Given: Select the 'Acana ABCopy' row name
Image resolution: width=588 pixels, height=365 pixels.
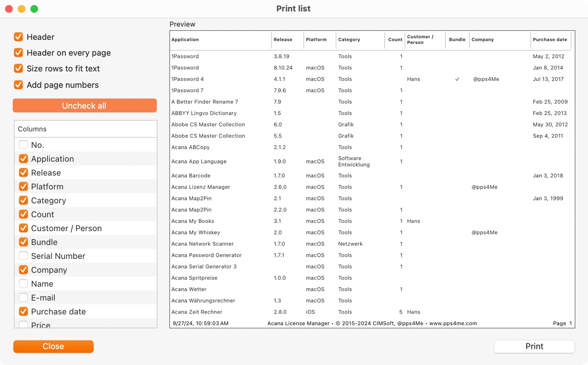Looking at the screenshot, I should click(191, 147).
